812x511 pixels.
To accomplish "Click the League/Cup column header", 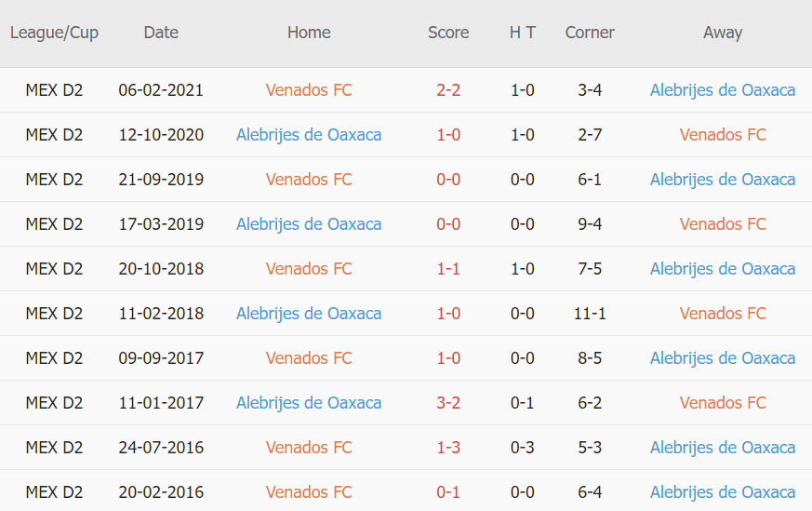I will point(54,33).
